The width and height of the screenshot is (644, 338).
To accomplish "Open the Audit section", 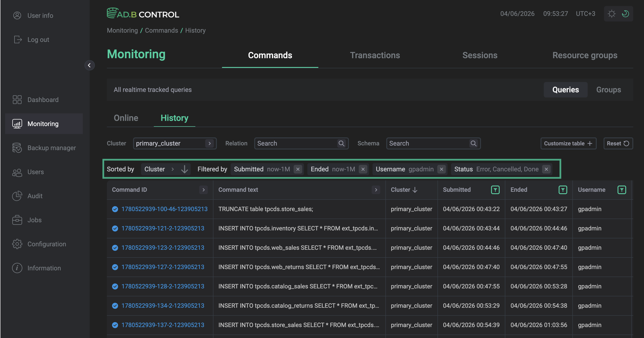I will [28, 196].
